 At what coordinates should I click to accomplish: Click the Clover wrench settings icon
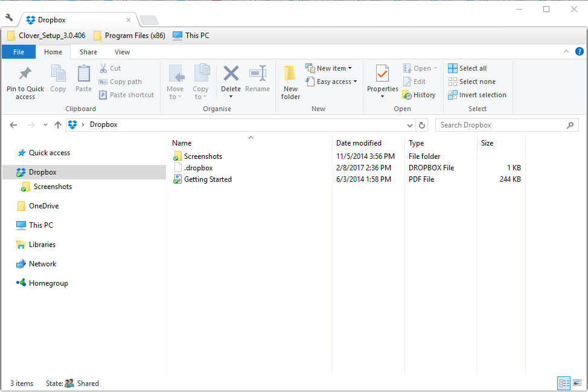pyautogui.click(x=9, y=18)
